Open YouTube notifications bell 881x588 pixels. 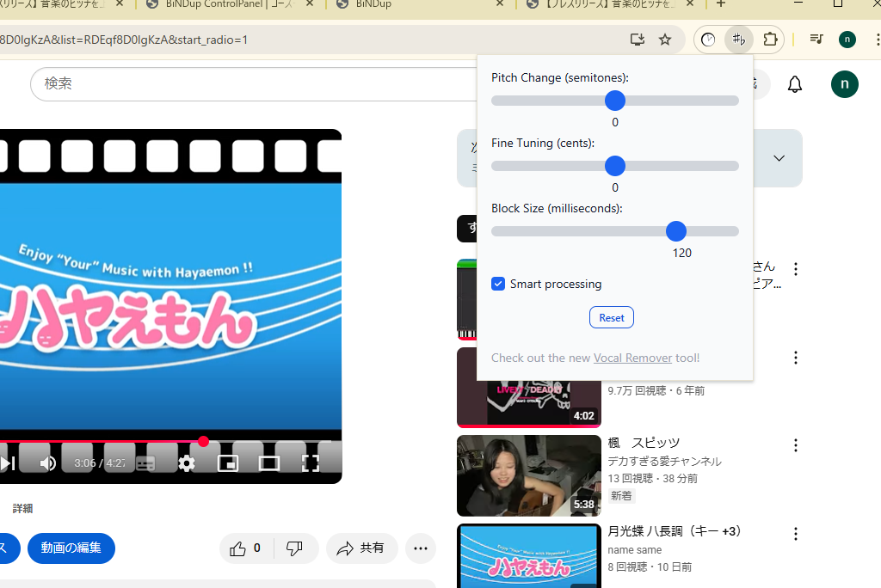(x=795, y=84)
